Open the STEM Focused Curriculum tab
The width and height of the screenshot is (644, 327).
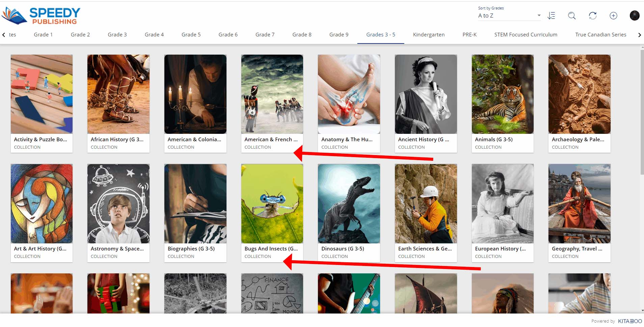click(526, 34)
